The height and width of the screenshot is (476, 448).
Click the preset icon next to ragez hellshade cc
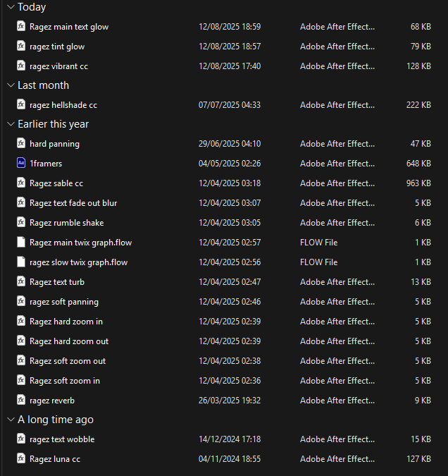point(21,104)
